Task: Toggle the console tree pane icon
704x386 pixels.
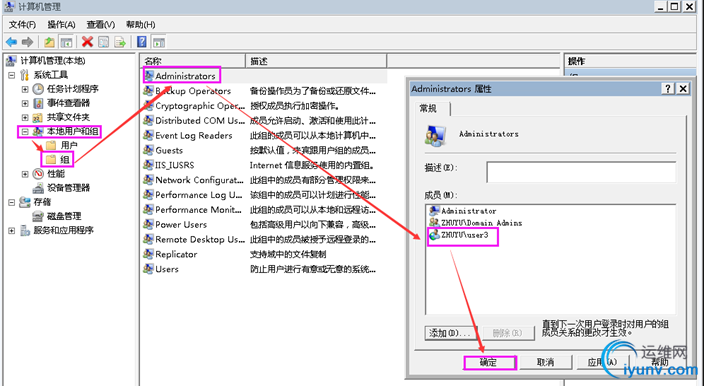Action: [x=66, y=42]
